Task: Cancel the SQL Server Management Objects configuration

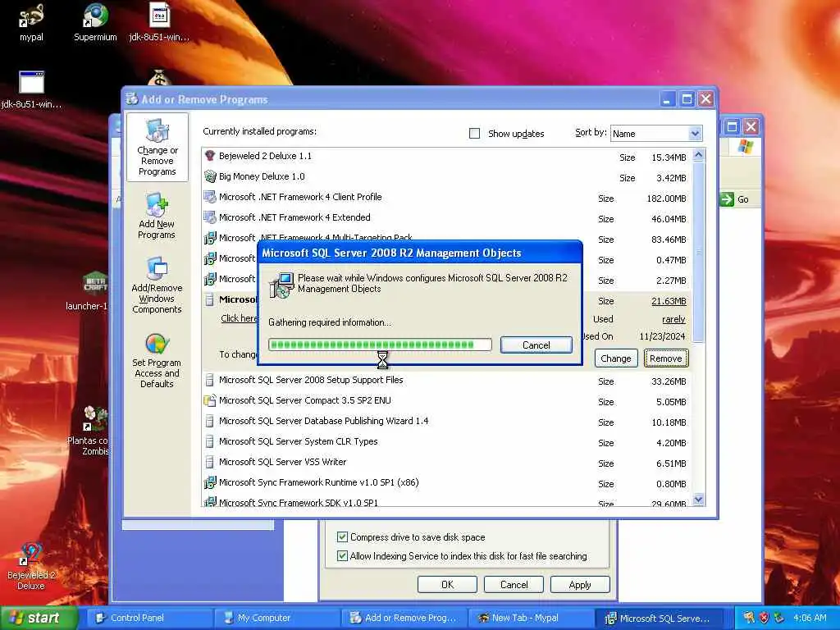Action: pos(536,345)
